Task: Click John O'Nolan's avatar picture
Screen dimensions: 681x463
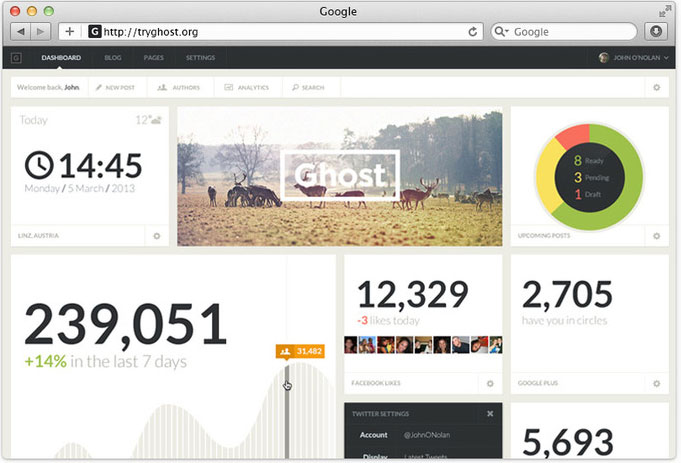Action: click(x=604, y=57)
